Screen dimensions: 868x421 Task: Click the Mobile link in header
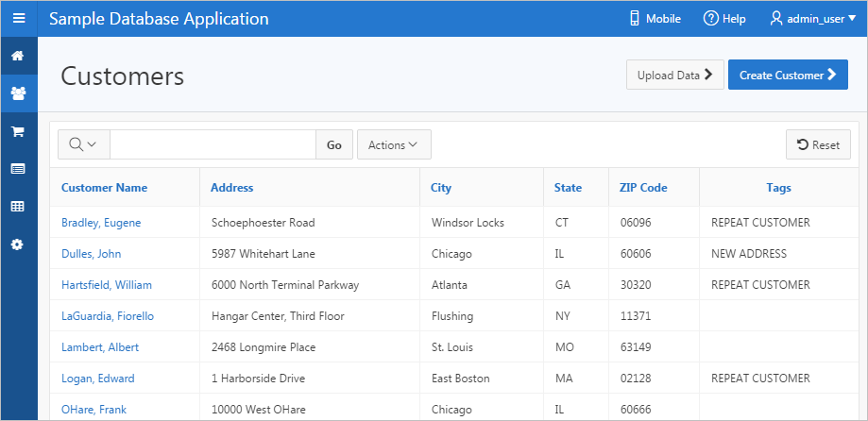tap(655, 19)
